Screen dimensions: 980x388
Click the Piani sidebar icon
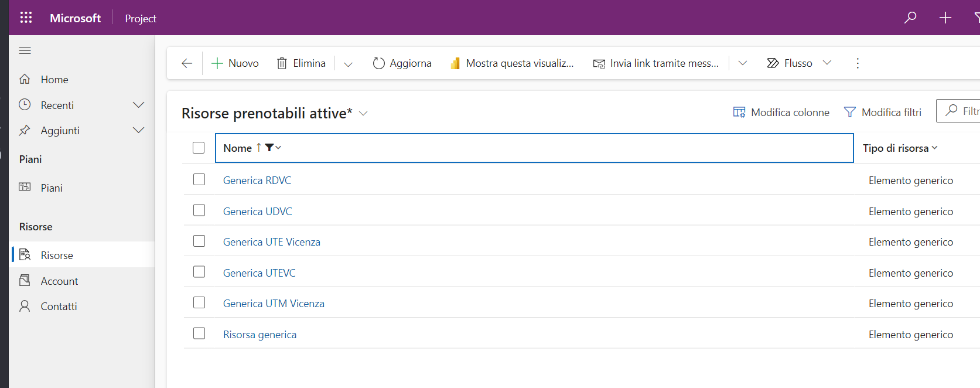25,187
